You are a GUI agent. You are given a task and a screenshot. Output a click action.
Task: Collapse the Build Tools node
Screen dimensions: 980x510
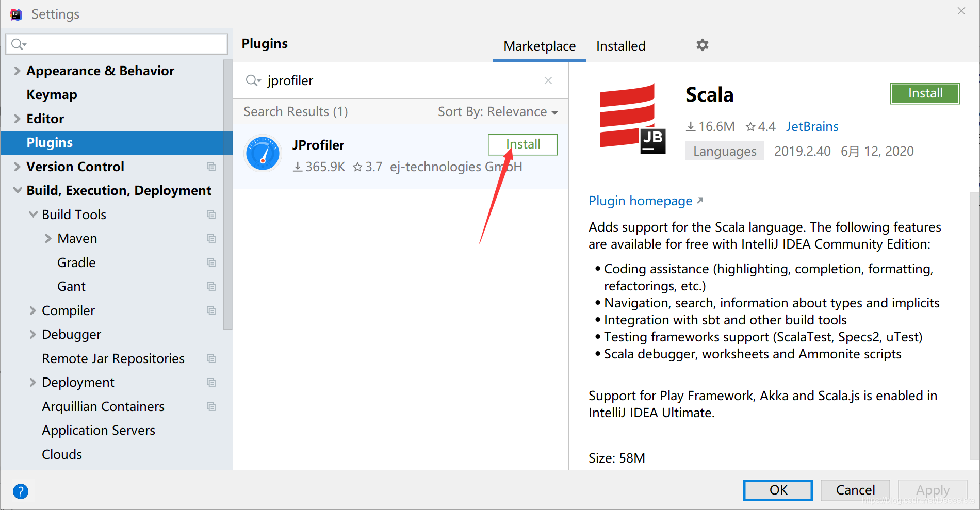[33, 214]
